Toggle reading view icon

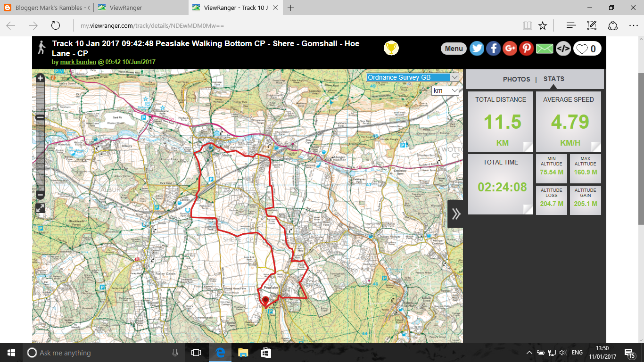528,25
